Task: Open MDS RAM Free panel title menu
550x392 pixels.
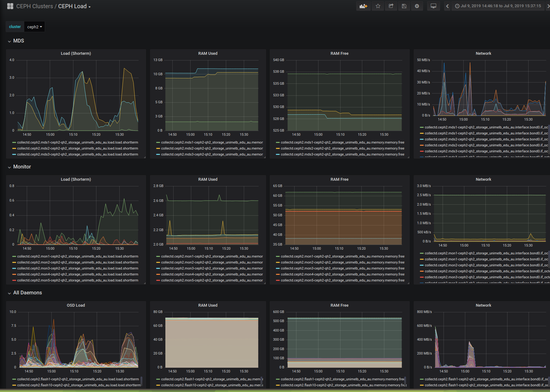Action: tap(340, 54)
